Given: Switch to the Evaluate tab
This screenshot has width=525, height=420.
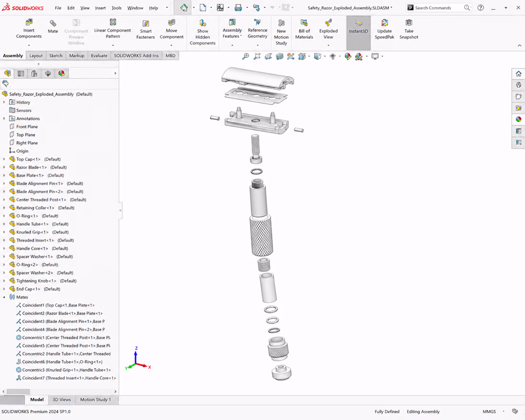Looking at the screenshot, I should pyautogui.click(x=99, y=55).
